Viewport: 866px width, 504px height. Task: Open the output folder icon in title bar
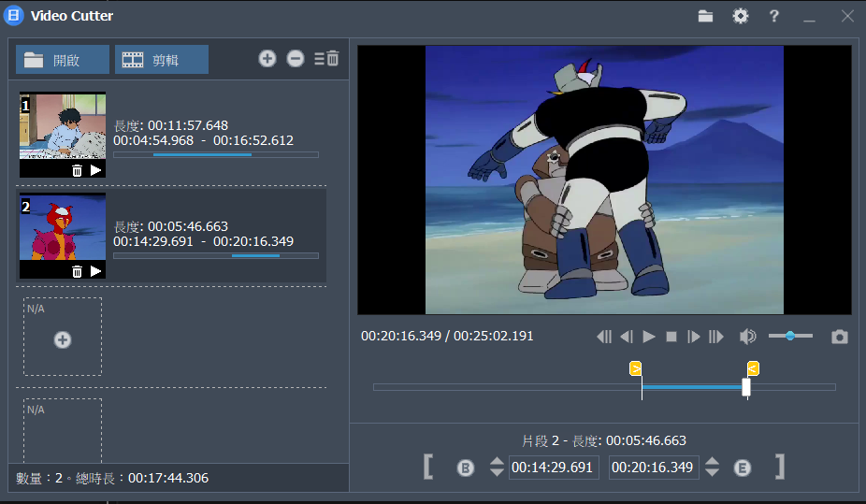[x=705, y=16]
